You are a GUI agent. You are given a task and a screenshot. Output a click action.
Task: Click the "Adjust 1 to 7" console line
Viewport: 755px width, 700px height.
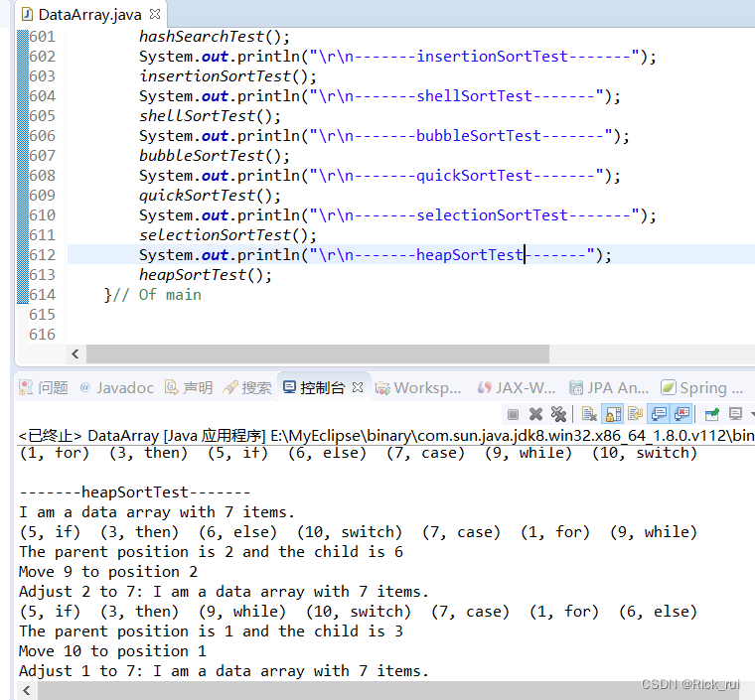[224, 671]
